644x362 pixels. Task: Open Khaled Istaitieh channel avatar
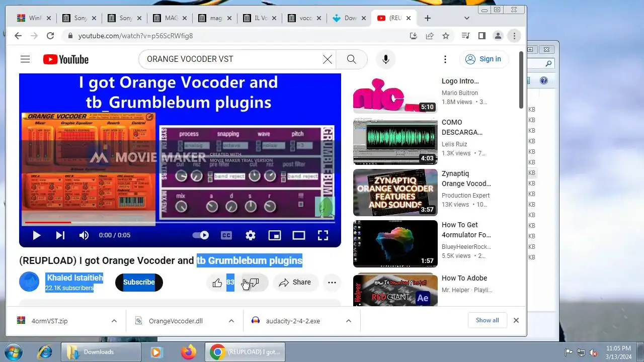[x=29, y=282]
